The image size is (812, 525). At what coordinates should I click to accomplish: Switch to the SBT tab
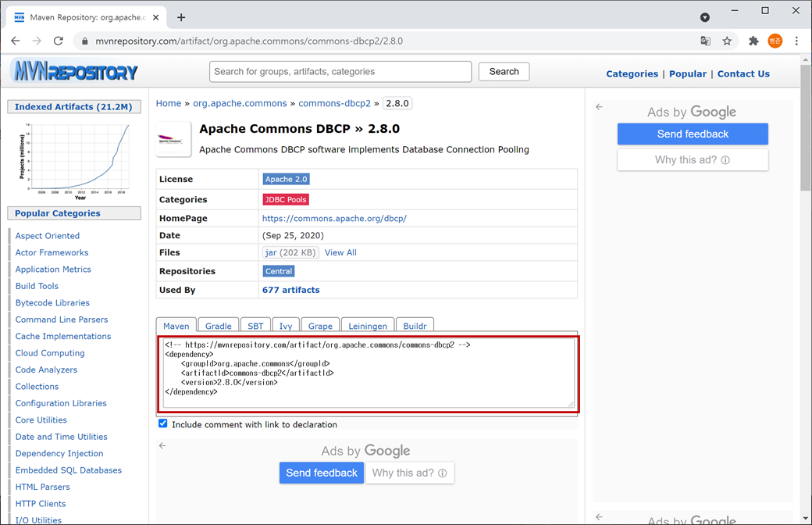255,326
